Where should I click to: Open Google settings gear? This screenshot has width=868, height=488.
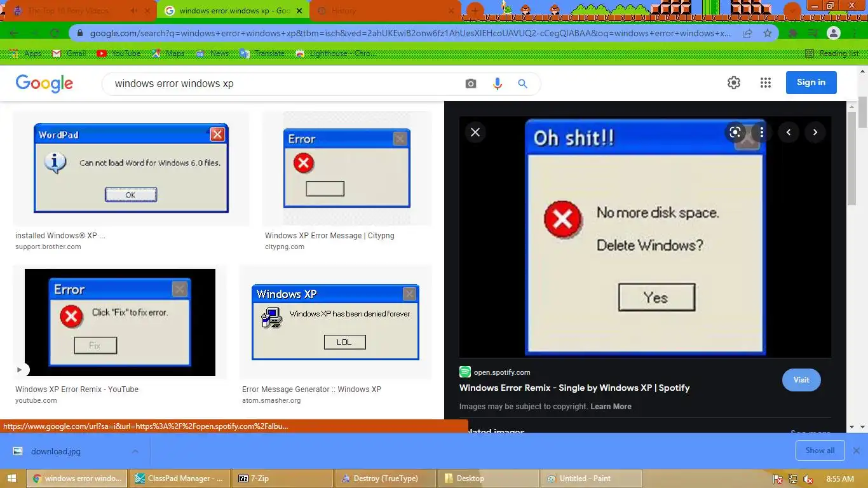pos(734,83)
